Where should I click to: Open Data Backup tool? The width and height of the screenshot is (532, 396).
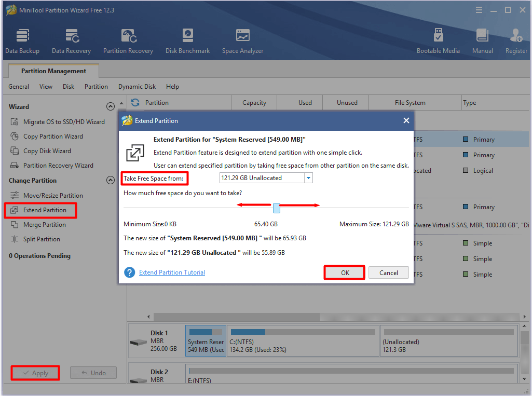coord(22,40)
